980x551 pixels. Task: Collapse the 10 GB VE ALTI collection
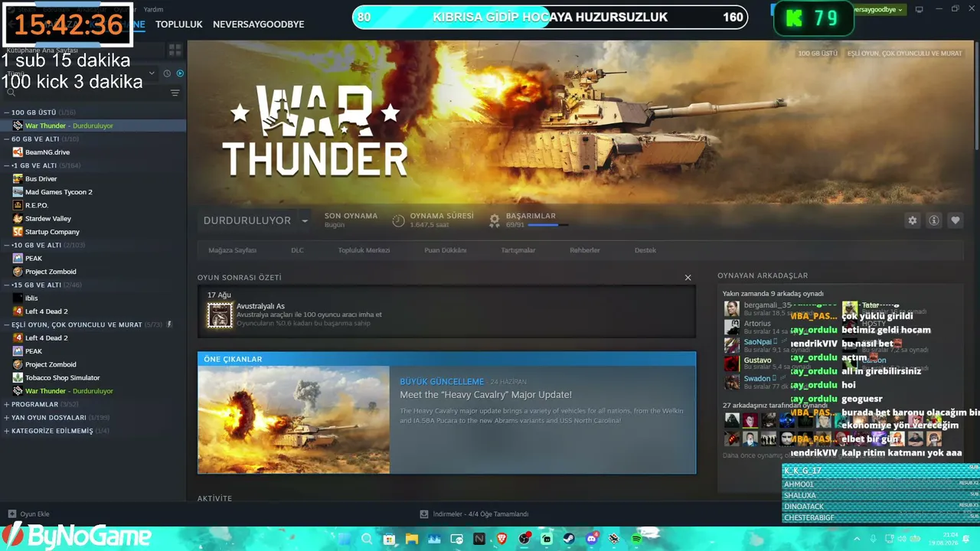pyautogui.click(x=7, y=245)
